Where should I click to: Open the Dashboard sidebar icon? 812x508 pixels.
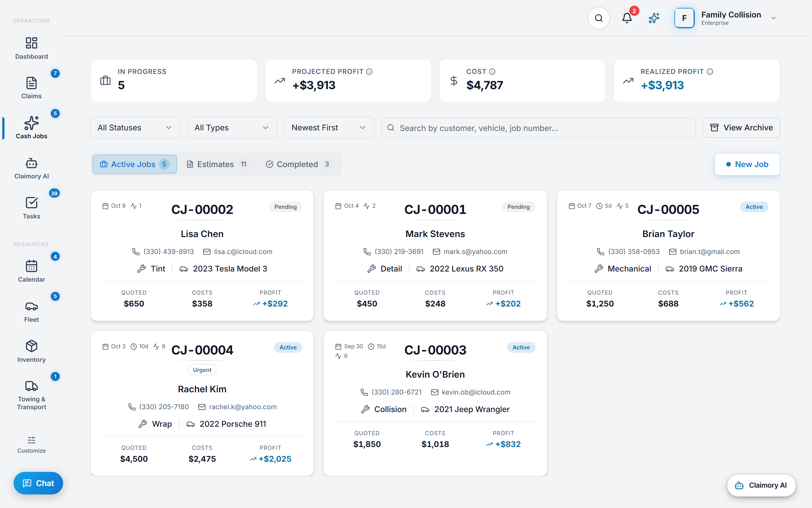pos(32,43)
